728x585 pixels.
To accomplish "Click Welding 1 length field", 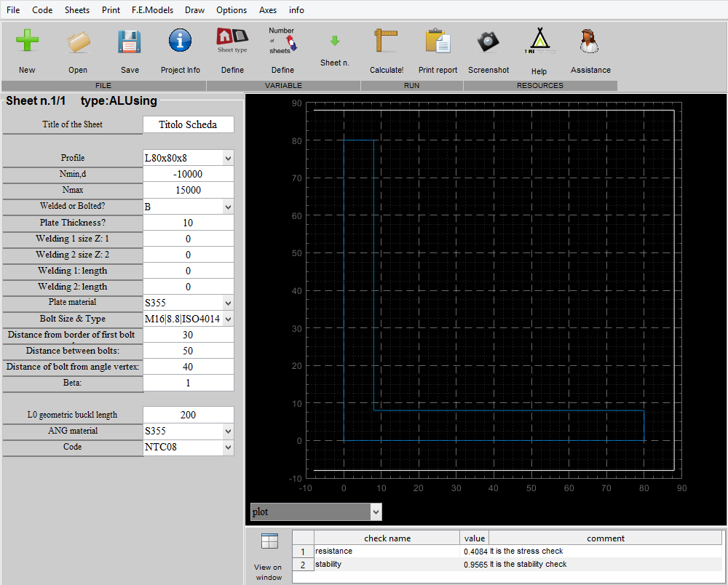I will [x=188, y=271].
